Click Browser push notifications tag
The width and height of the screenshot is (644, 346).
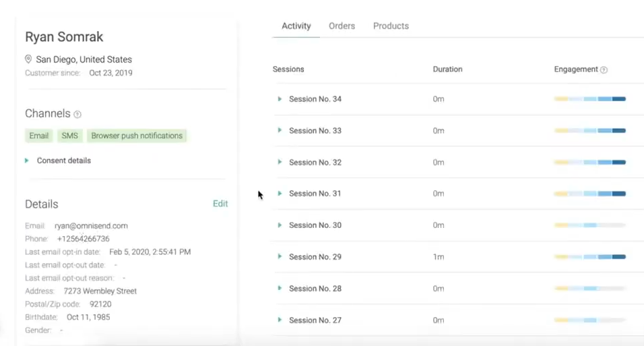137,136
